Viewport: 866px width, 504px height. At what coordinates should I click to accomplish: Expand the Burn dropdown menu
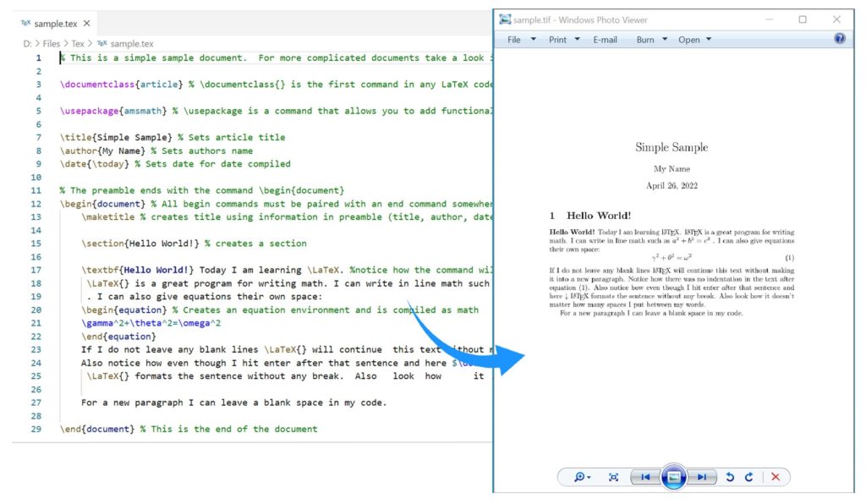pyautogui.click(x=651, y=40)
